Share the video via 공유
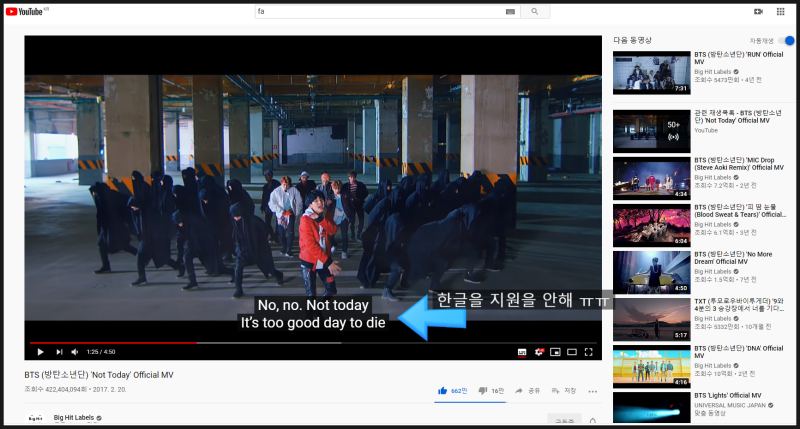 527,391
